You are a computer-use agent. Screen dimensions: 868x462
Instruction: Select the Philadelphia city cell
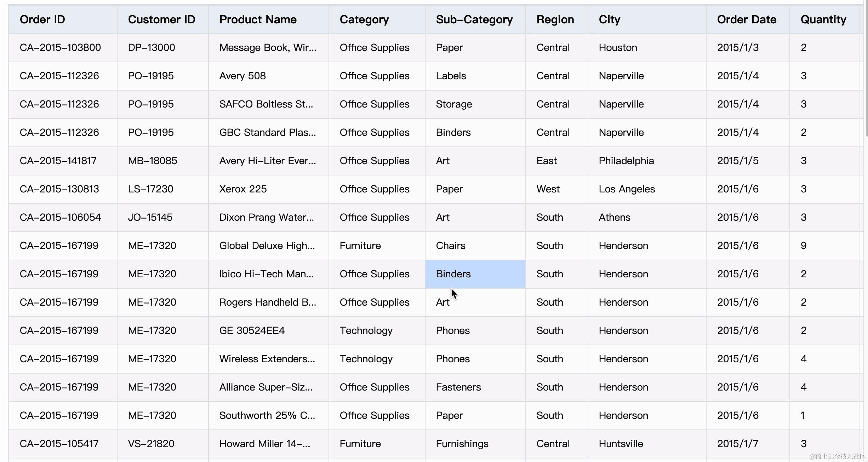click(x=626, y=161)
